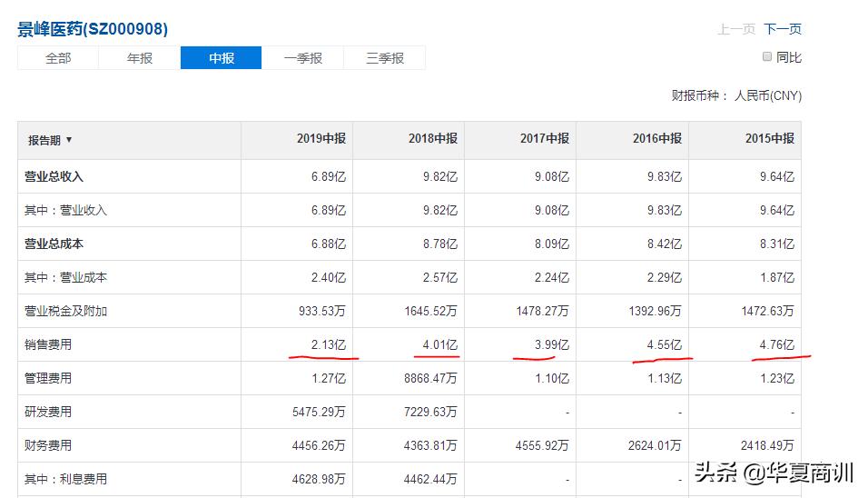Switch to the 全部 tab

point(58,58)
